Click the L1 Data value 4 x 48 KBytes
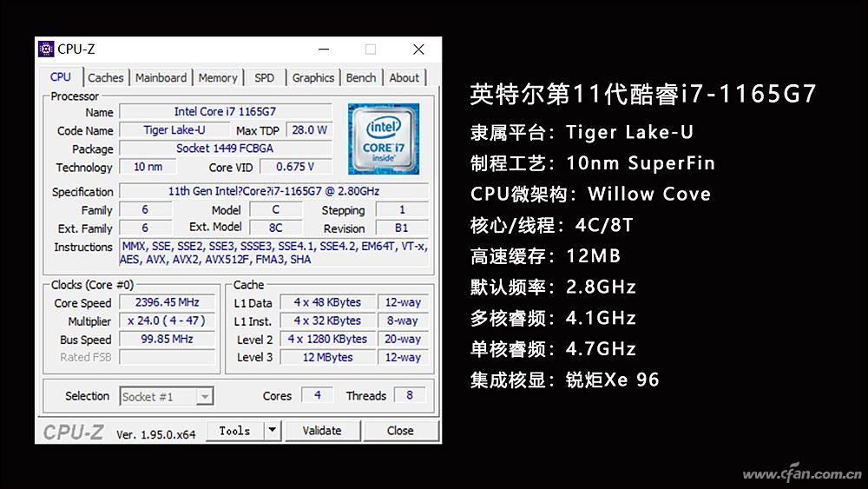 pos(328,302)
